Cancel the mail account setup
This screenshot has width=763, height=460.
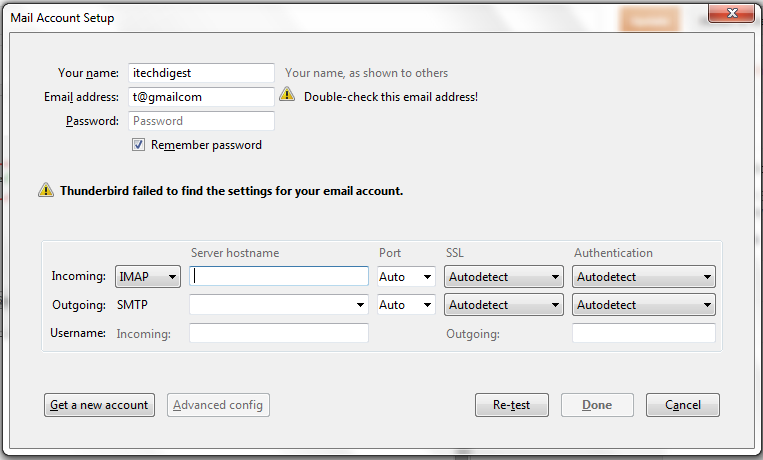click(x=683, y=405)
